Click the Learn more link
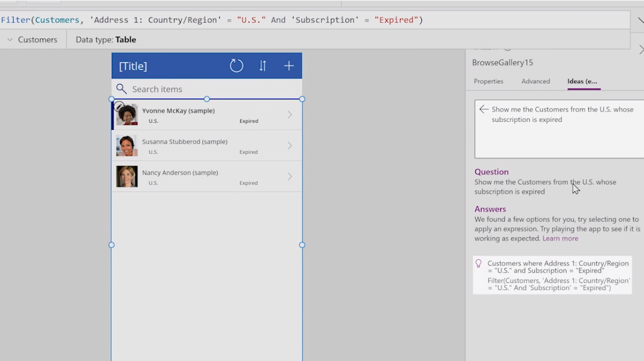 pyautogui.click(x=560, y=238)
